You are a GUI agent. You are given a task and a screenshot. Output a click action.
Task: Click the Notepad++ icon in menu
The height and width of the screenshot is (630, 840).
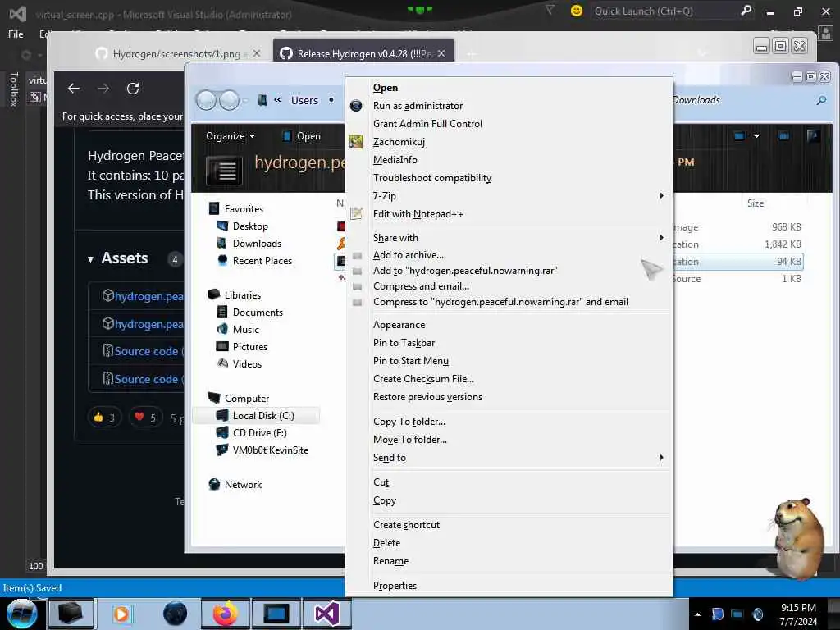click(356, 214)
